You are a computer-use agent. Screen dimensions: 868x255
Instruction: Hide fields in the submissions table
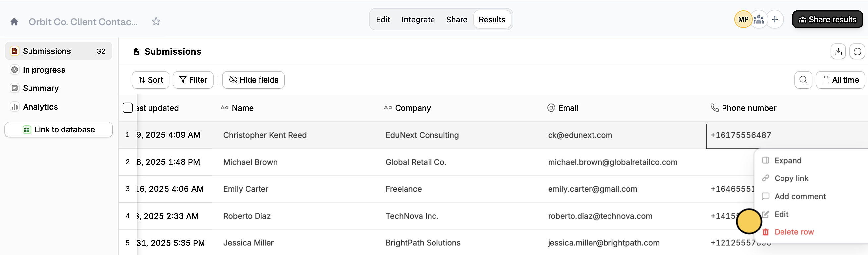tap(254, 80)
